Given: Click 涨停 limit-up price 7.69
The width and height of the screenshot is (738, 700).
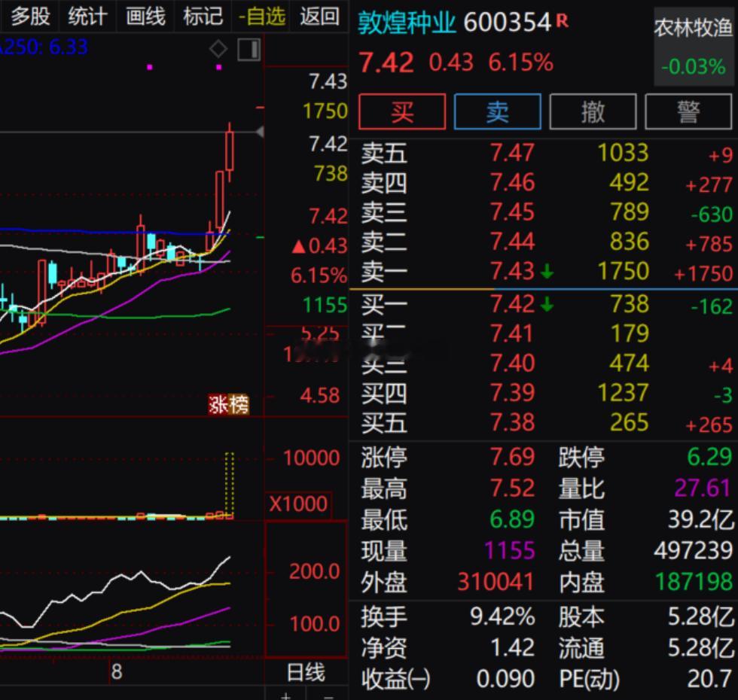Looking at the screenshot, I should point(513,457).
